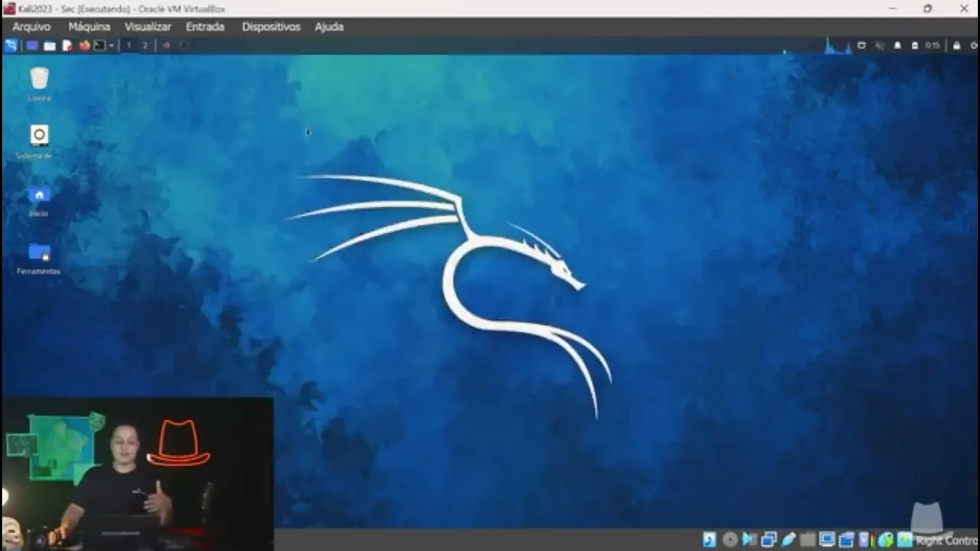Click the CPU/virtualization status indicator
The image size is (980, 551).
(x=867, y=540)
